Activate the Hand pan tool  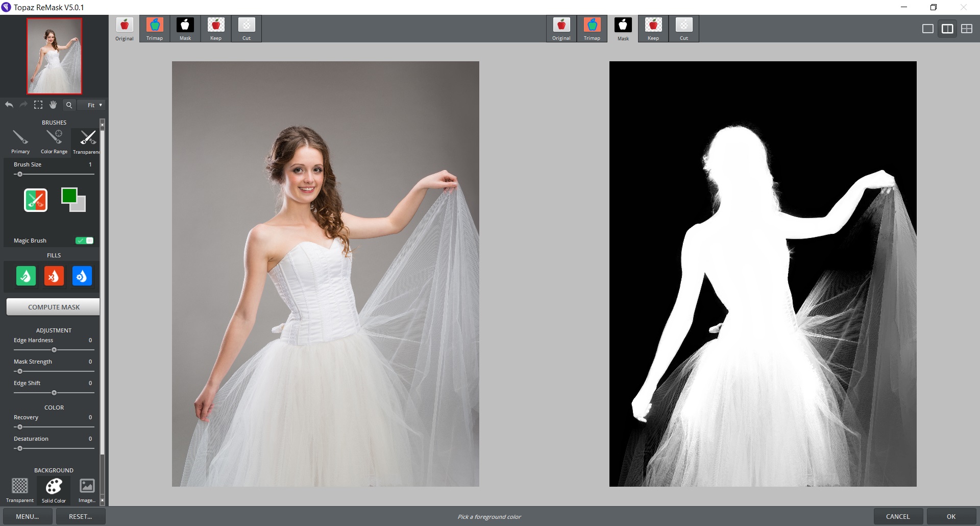53,105
